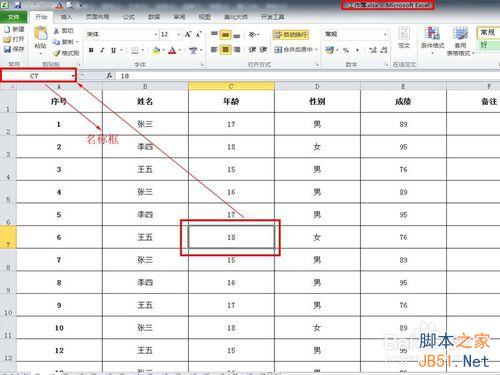Increase font size with the large A icon
Screen dimensions: 500x375
[188, 34]
